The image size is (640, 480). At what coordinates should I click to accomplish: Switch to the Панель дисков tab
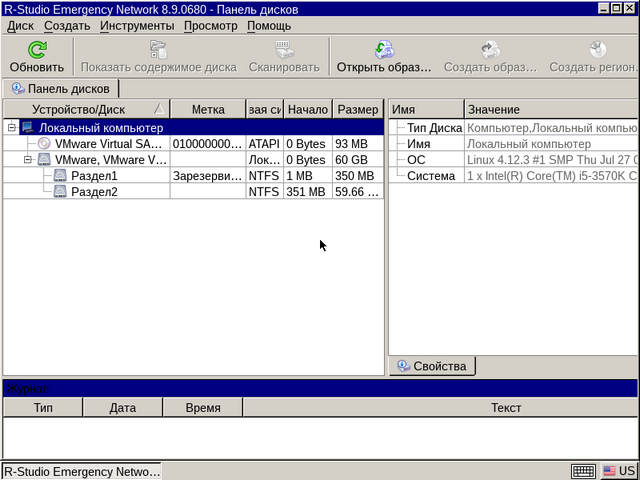62,89
